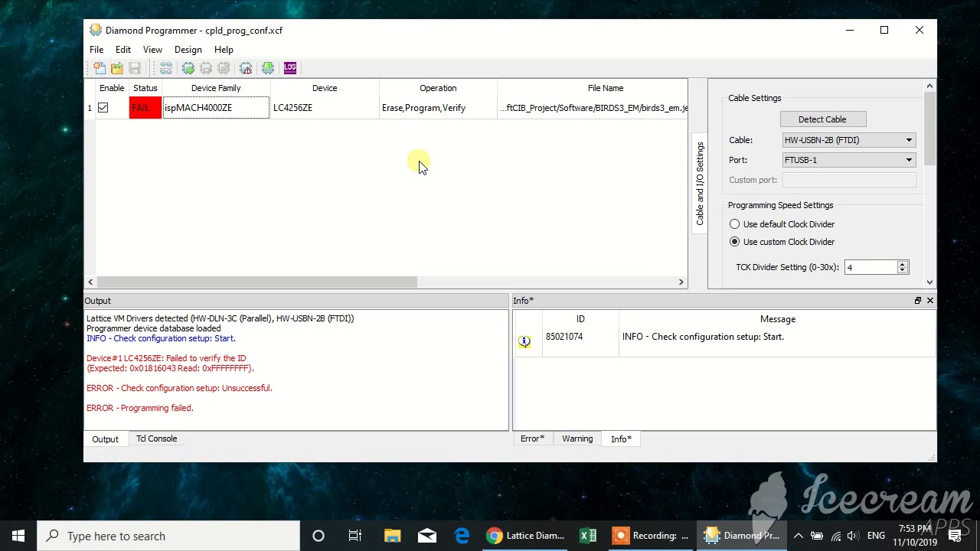Open the Help menu
The height and width of the screenshot is (551, 980).
(x=224, y=50)
